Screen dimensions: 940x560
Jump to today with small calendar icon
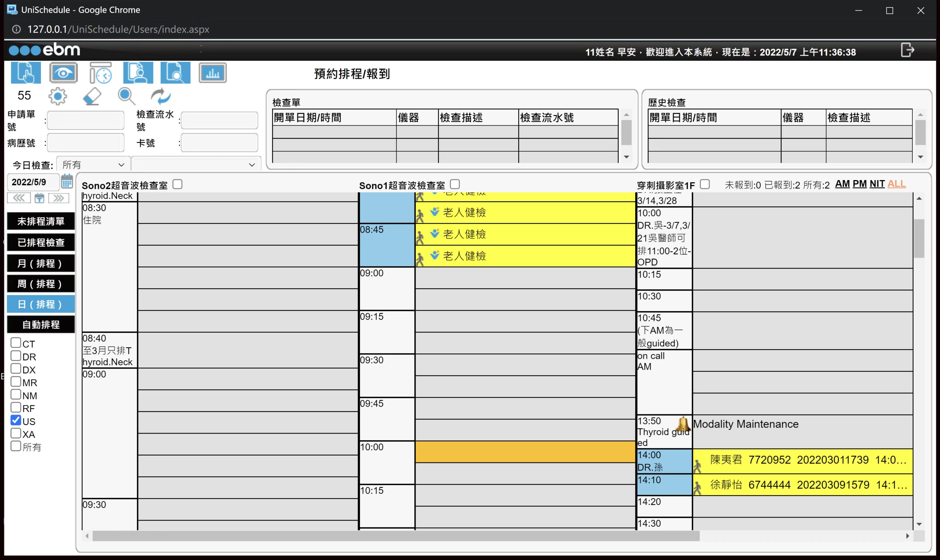(39, 198)
